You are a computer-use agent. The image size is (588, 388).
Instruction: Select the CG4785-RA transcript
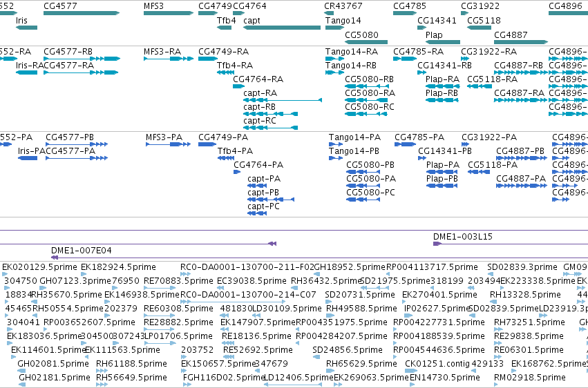(405, 59)
